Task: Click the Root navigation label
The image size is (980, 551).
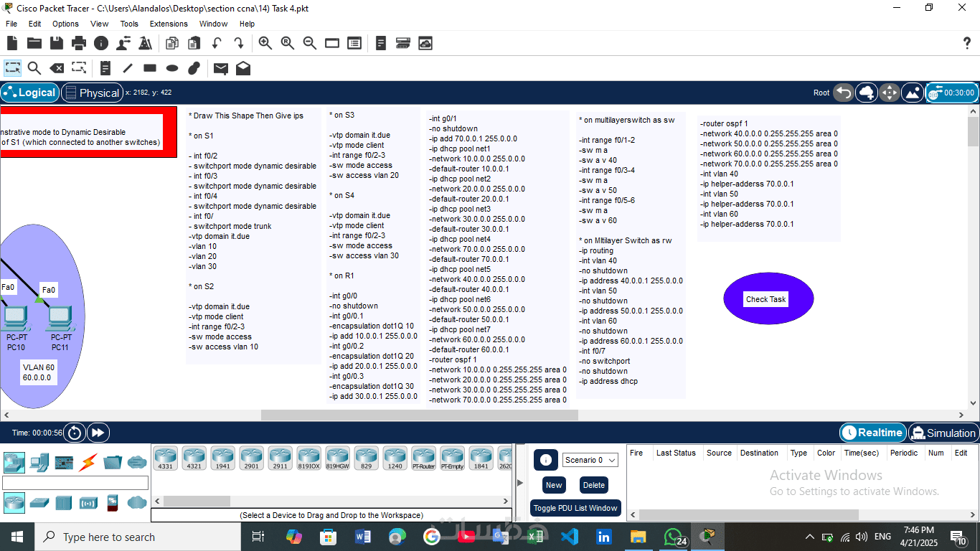Action: 821,93
